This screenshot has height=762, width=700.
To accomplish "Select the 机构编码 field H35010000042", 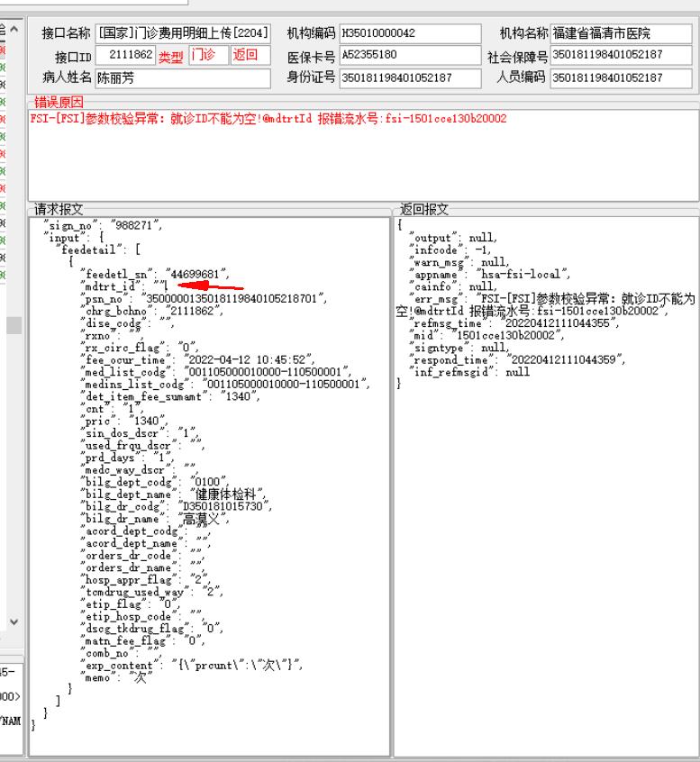I will click(x=410, y=33).
